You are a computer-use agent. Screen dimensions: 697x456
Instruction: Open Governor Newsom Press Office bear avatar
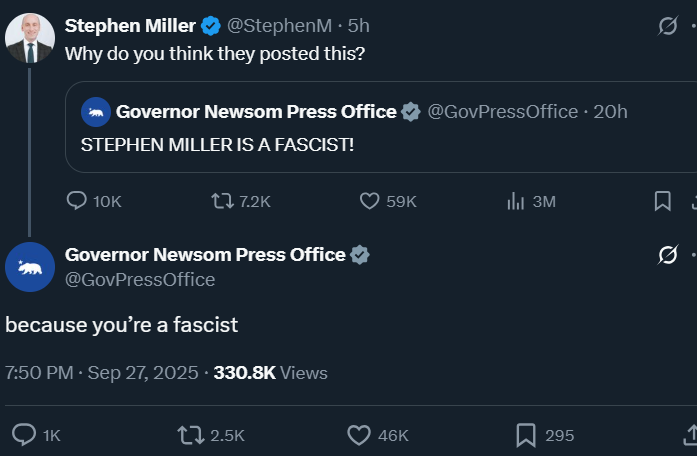pos(30,267)
